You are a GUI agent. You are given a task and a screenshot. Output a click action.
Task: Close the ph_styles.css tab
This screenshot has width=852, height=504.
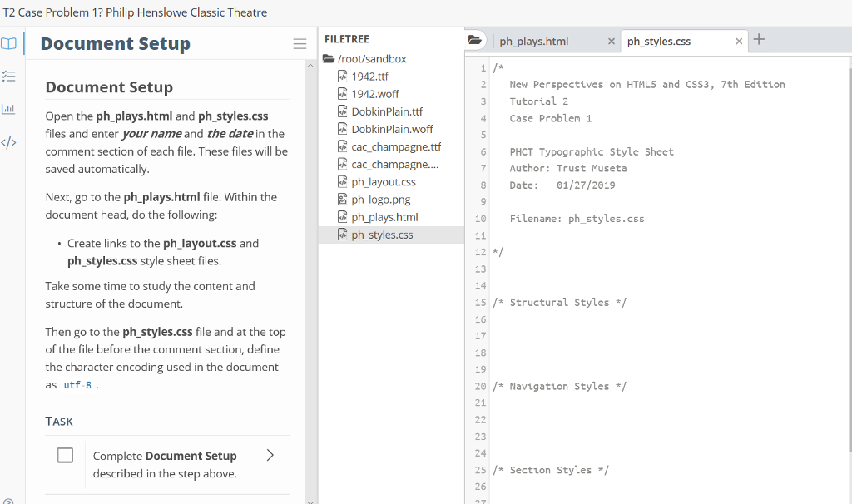(739, 42)
